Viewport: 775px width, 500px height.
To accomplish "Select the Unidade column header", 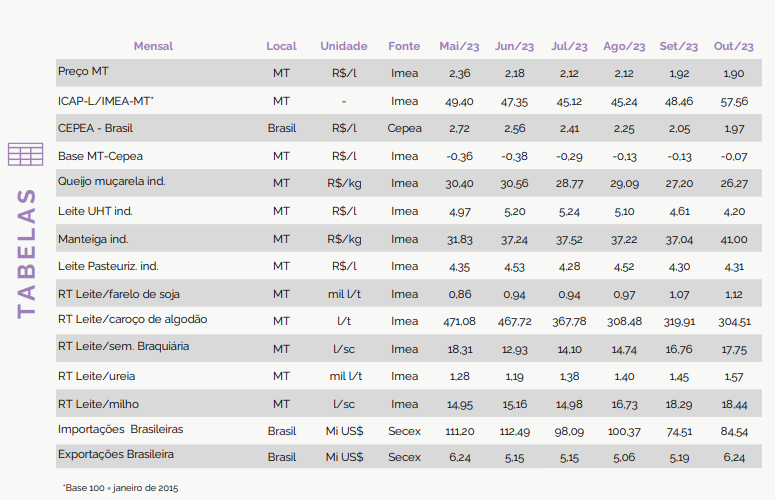I will click(x=344, y=46).
